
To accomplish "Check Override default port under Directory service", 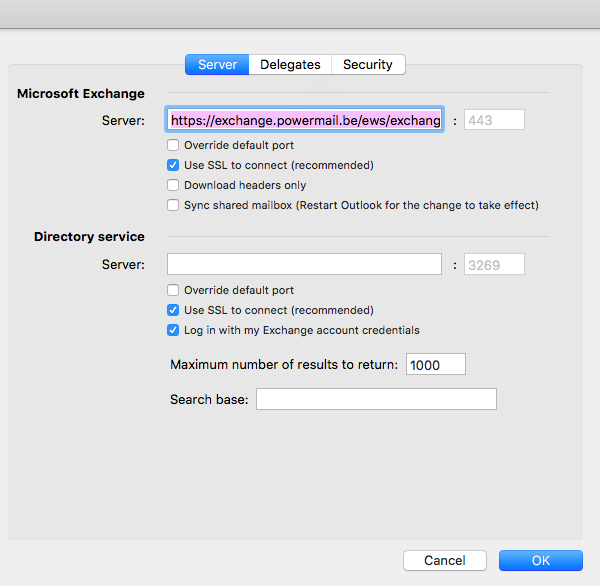I will [x=173, y=290].
